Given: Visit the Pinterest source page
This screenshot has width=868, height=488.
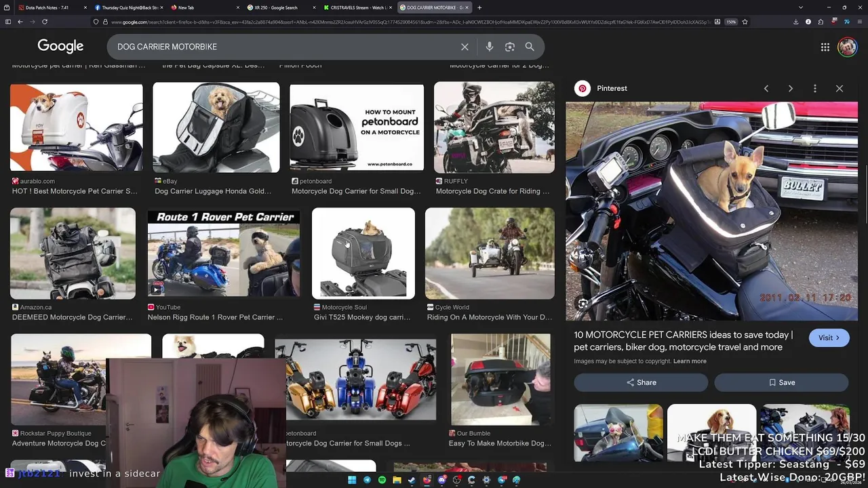Looking at the screenshot, I should 829,338.
